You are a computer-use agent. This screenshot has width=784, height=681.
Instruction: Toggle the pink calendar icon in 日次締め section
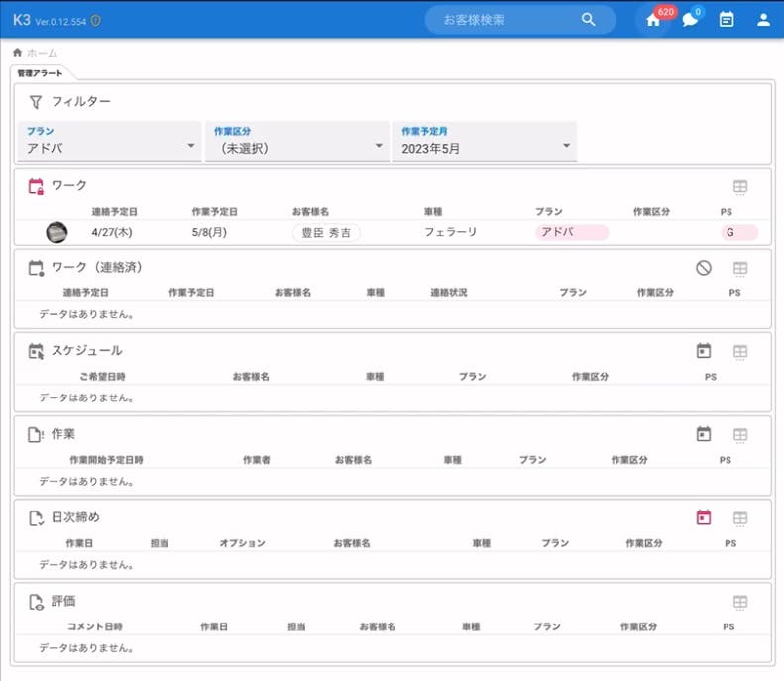pyautogui.click(x=704, y=517)
